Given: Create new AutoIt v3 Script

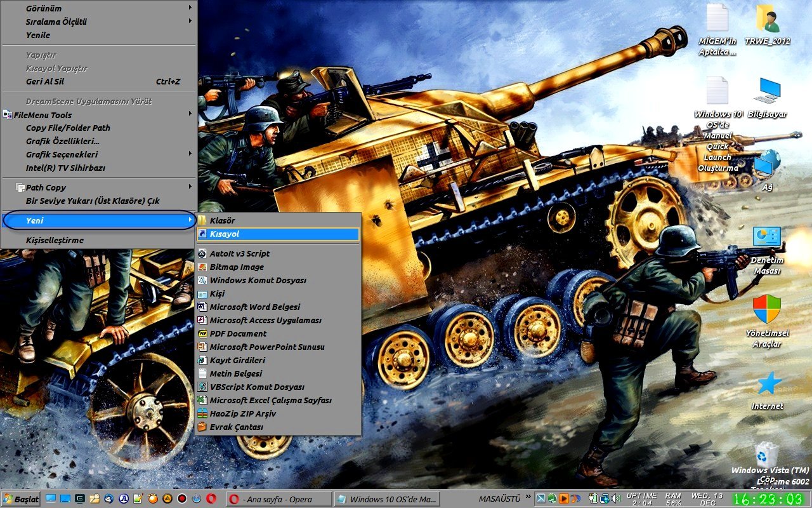Looking at the screenshot, I should coord(278,253).
